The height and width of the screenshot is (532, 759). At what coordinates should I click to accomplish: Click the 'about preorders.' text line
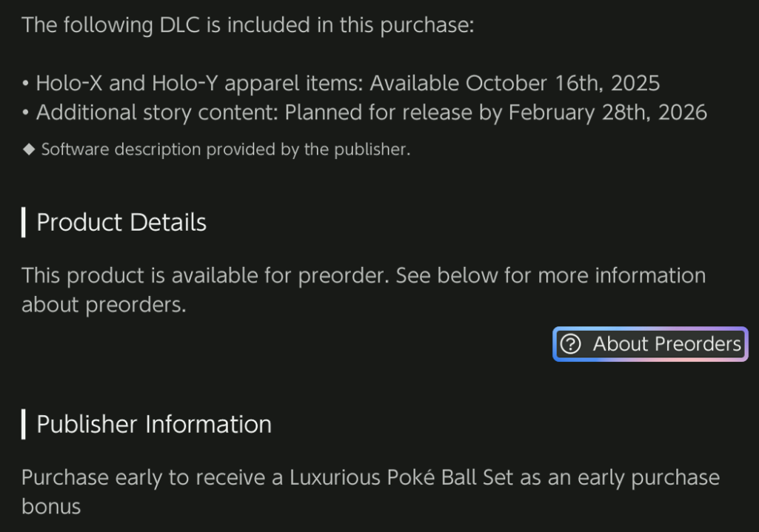tap(104, 305)
